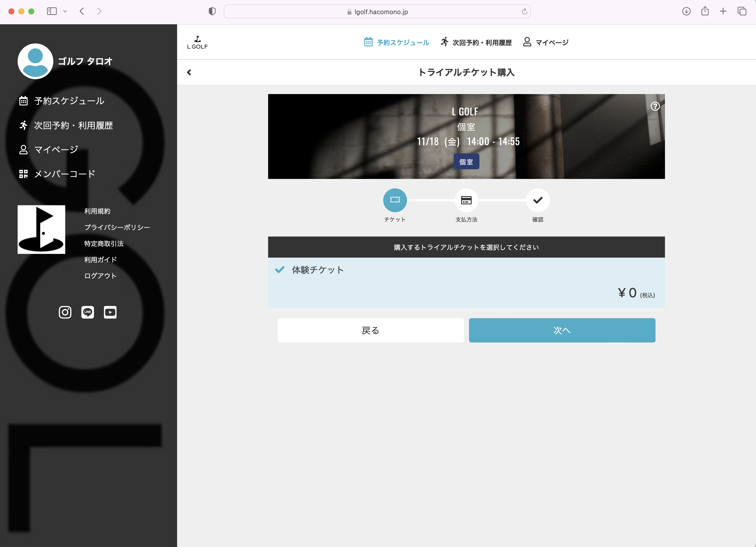Click the confirmation checkmark step icon

[538, 200]
